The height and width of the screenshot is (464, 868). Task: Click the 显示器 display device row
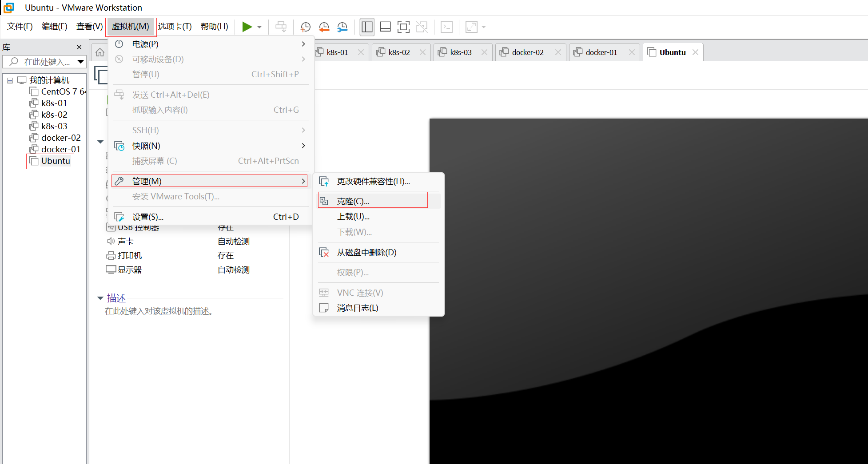point(178,270)
